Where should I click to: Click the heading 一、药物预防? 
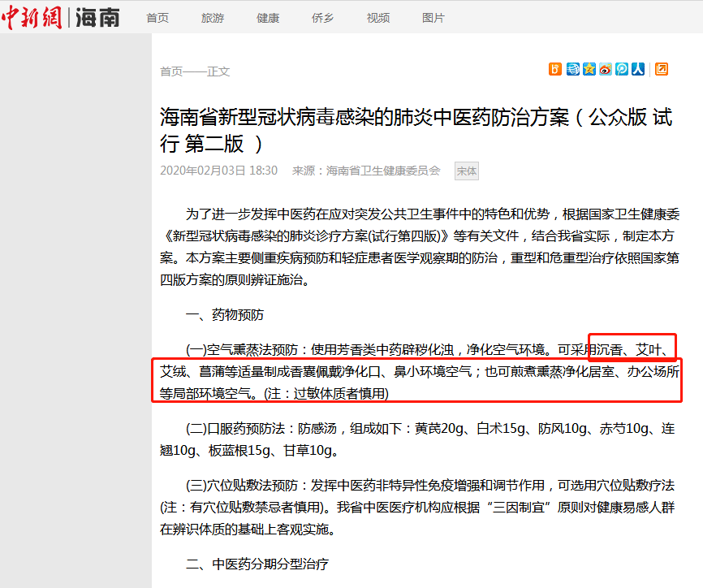pos(225,315)
